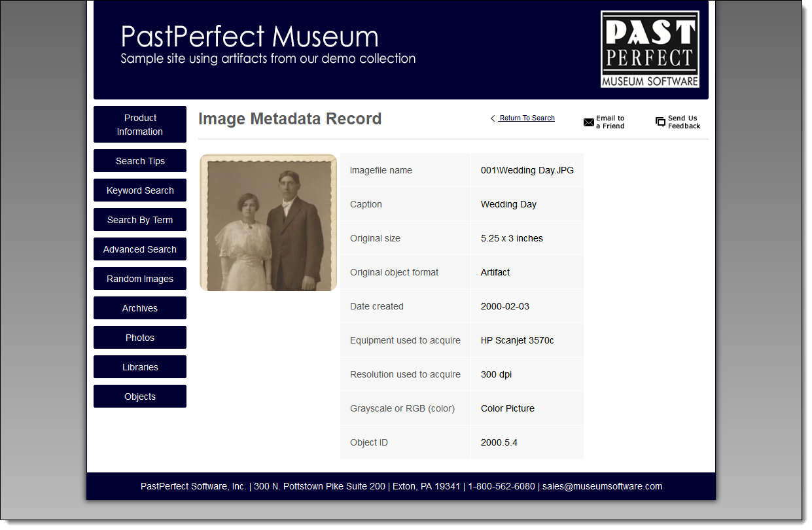Open the Objects collection
The width and height of the screenshot is (812, 530).
(139, 396)
